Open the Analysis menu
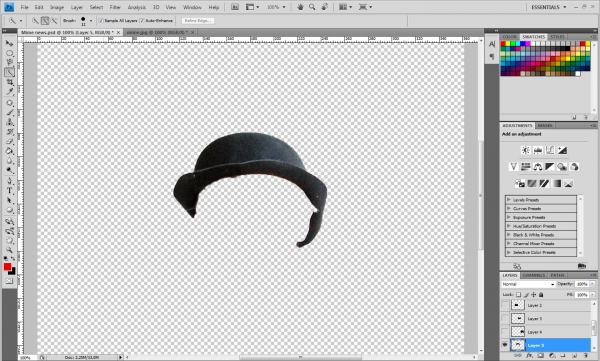600x361 pixels. point(137,7)
